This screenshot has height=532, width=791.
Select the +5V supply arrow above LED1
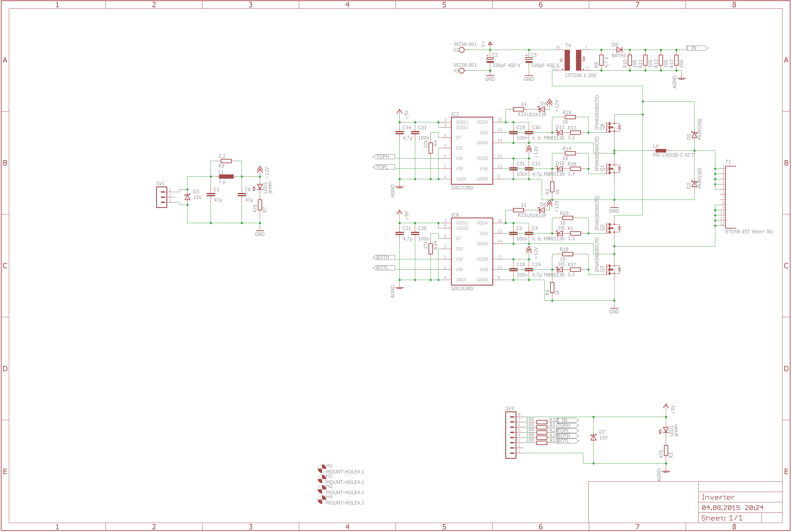(666, 407)
